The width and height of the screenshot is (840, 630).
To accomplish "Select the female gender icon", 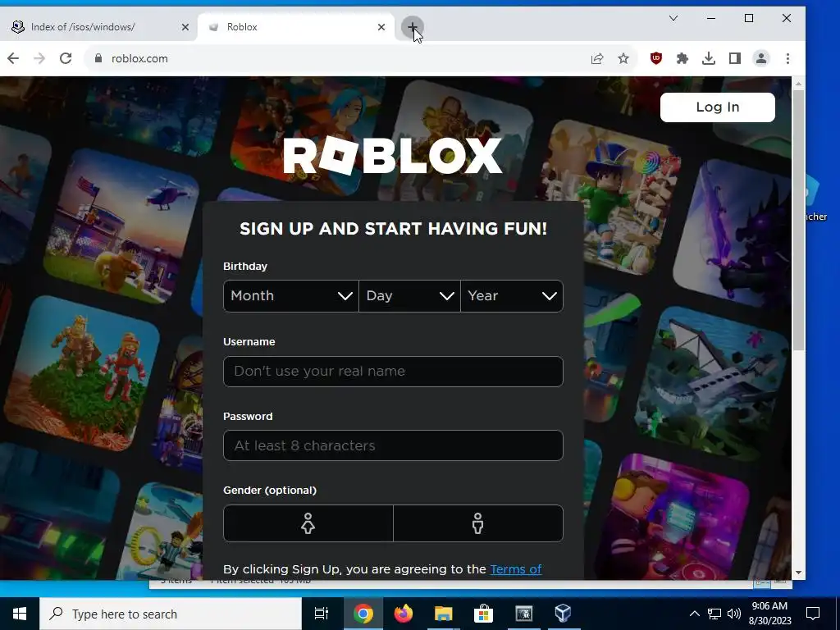I will (x=308, y=523).
